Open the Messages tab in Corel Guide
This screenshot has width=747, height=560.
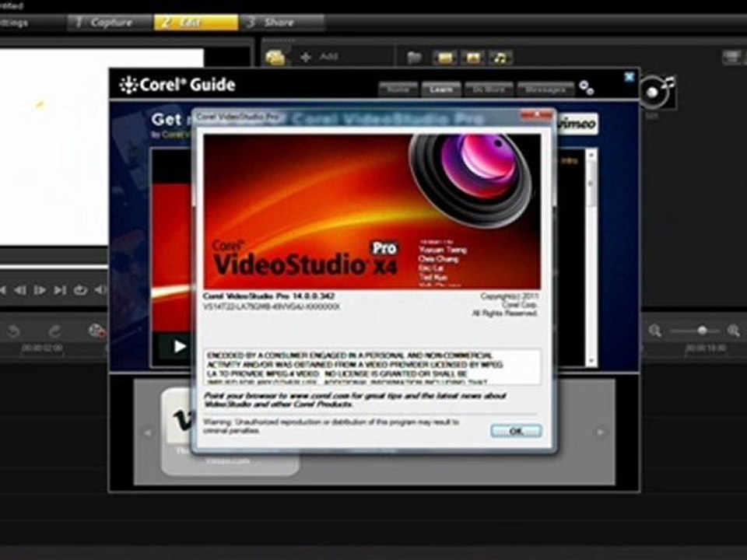tap(545, 89)
